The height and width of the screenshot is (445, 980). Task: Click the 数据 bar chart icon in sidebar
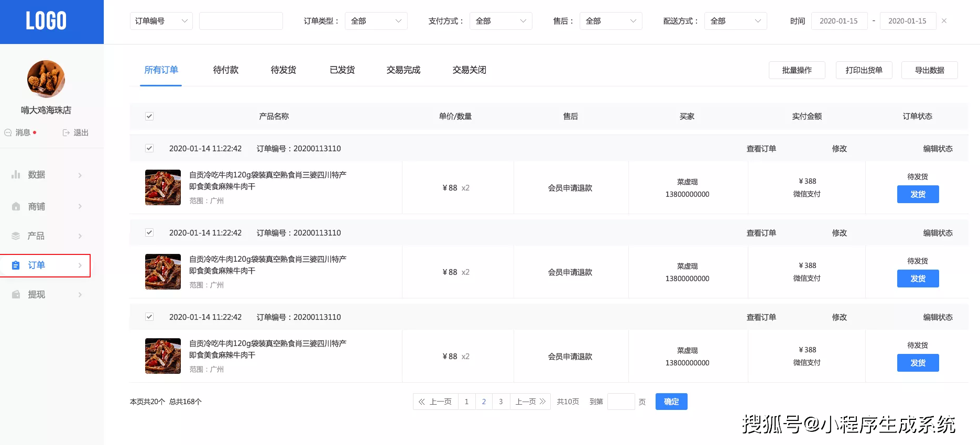pyautogui.click(x=16, y=174)
